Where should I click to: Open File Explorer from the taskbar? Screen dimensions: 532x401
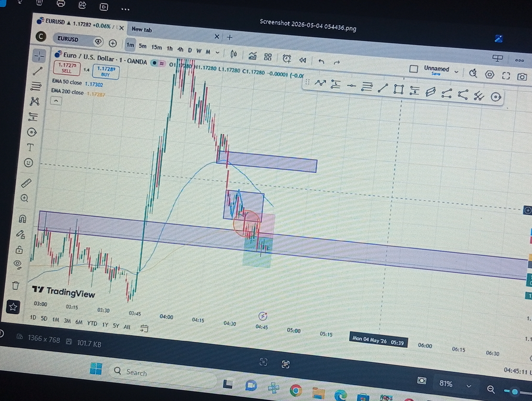point(318,393)
